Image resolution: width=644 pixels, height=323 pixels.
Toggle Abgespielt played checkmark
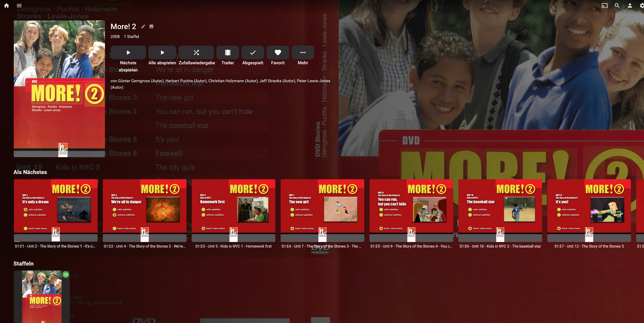[x=253, y=52]
